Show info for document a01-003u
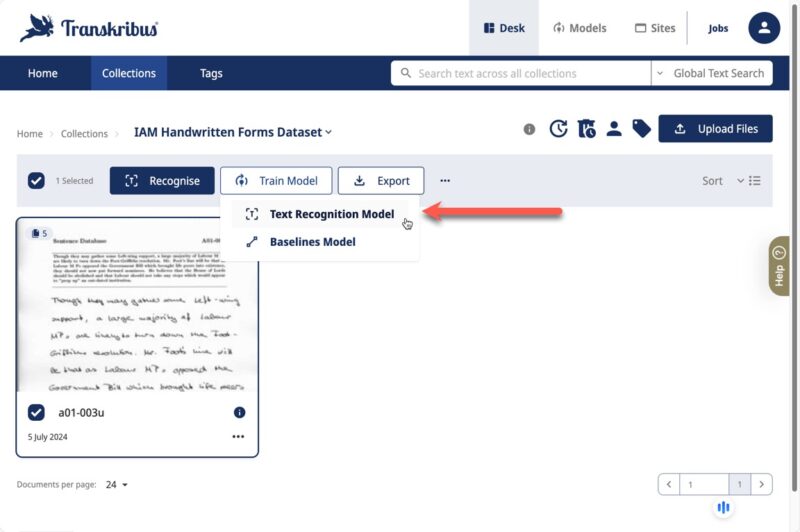Image resolution: width=800 pixels, height=532 pixels. click(x=239, y=412)
